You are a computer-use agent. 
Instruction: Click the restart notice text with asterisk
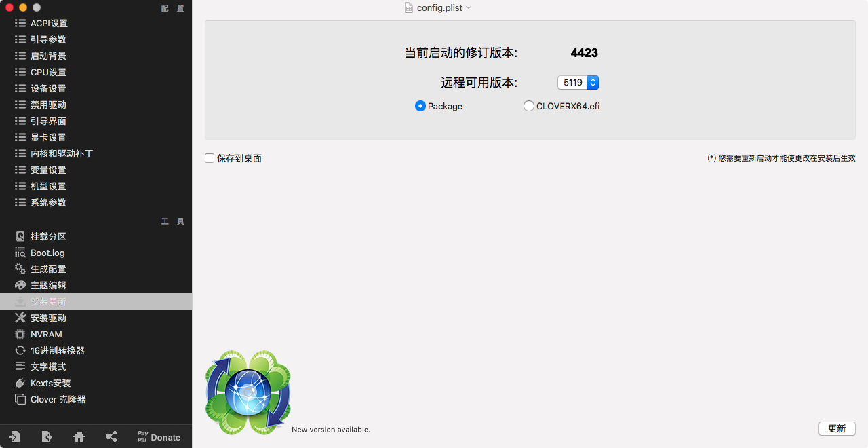781,158
